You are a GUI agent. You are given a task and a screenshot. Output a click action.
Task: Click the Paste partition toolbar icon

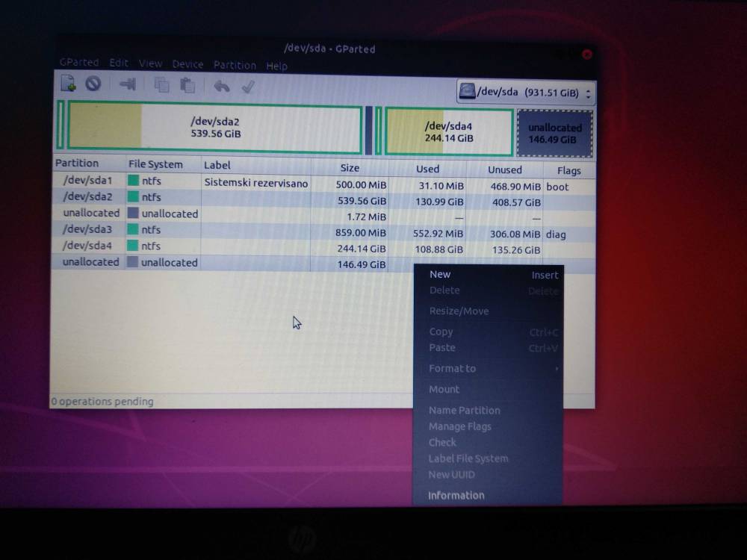click(x=187, y=86)
